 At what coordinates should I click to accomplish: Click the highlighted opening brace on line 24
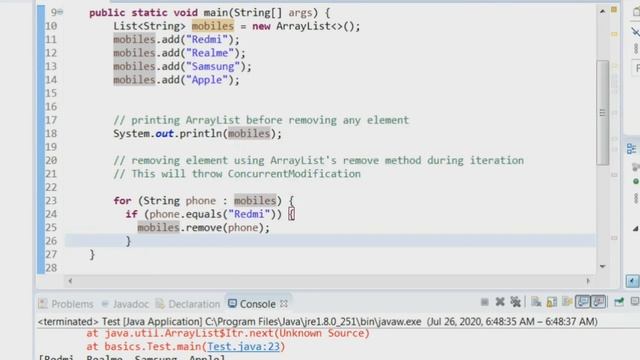pos(291,214)
